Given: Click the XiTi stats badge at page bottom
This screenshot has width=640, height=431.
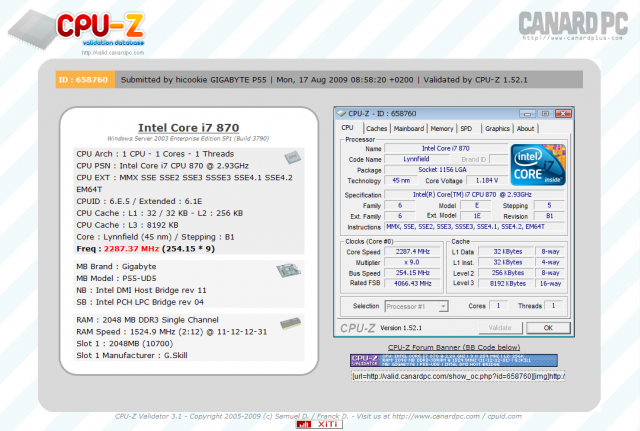Looking at the screenshot, I should coord(319,424).
